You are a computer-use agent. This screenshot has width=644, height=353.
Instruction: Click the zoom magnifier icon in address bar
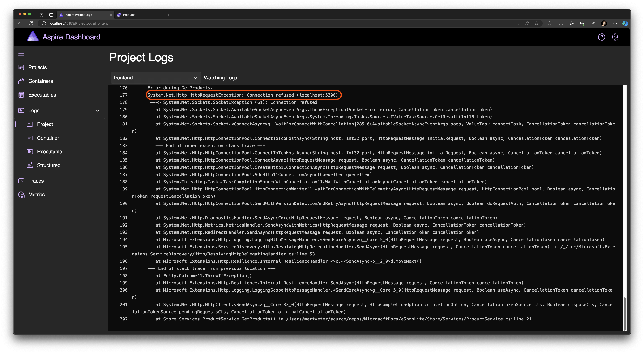(x=517, y=23)
